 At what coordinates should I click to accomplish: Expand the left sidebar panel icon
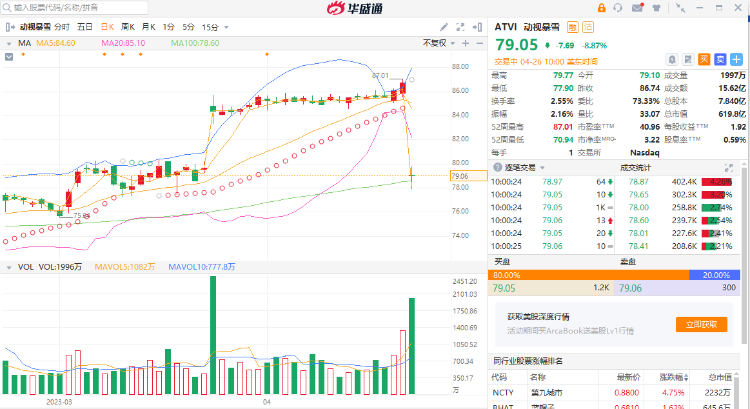pos(10,27)
